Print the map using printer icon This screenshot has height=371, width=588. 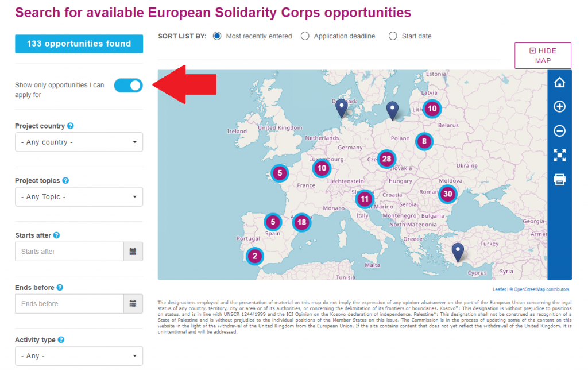click(559, 180)
